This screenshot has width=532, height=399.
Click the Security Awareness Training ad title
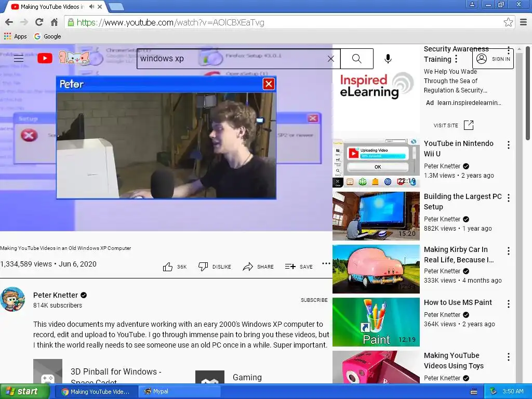coord(456,54)
